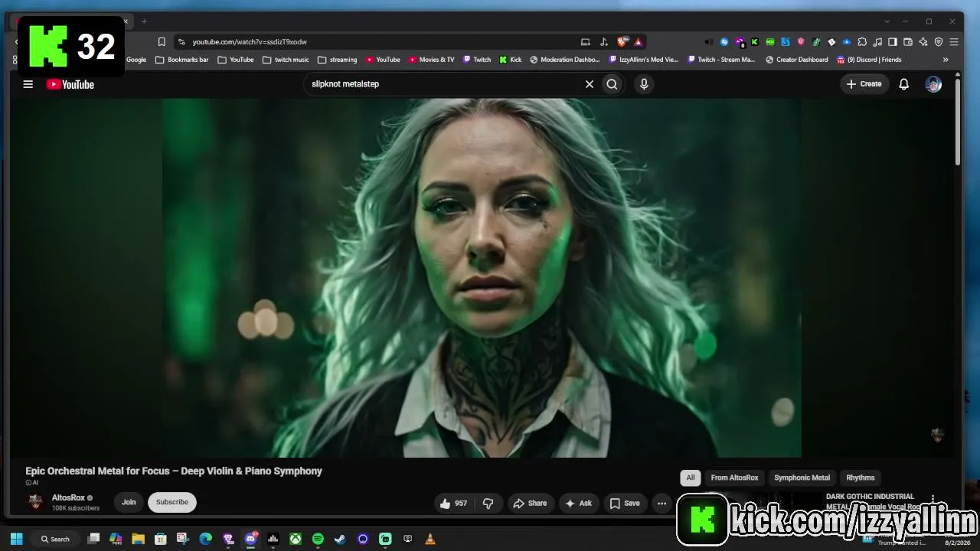Share this video
This screenshot has width=980, height=551.
coord(530,503)
